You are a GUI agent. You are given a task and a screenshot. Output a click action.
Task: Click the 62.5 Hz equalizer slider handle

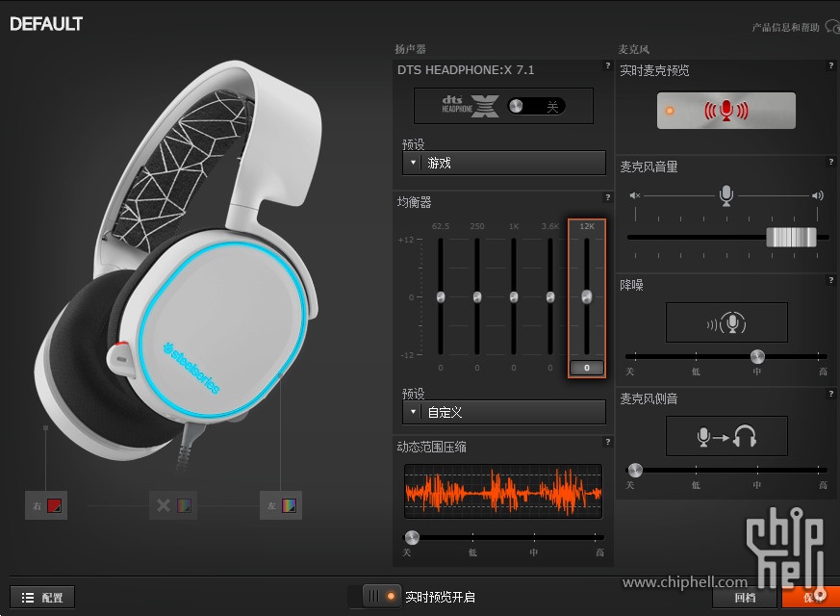(441, 296)
